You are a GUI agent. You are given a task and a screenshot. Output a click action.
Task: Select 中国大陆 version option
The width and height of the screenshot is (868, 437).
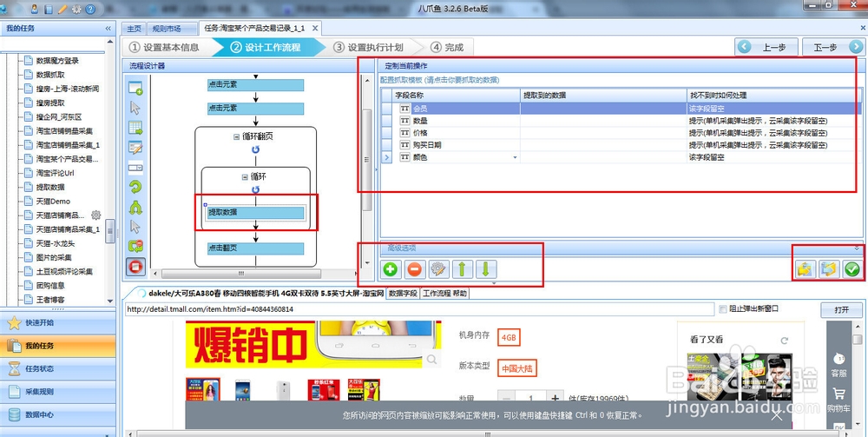(517, 367)
